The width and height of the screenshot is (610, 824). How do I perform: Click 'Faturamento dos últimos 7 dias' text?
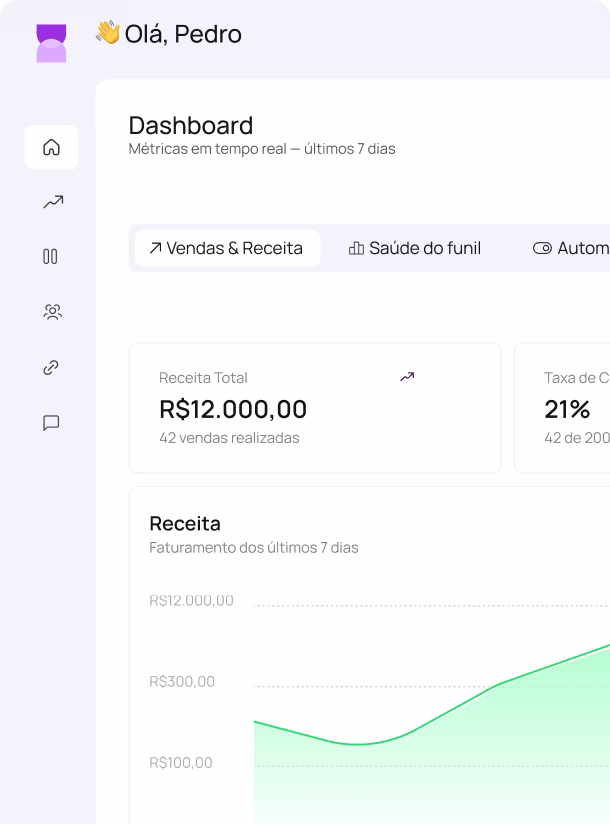pos(254,548)
